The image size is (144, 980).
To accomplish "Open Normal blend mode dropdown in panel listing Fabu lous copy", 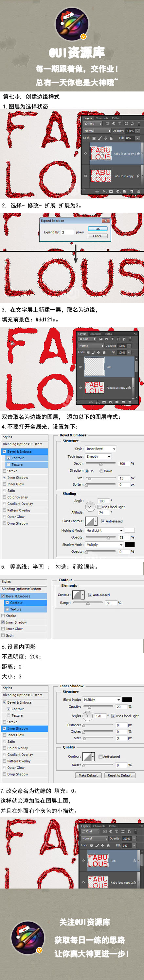I will 97,131.
